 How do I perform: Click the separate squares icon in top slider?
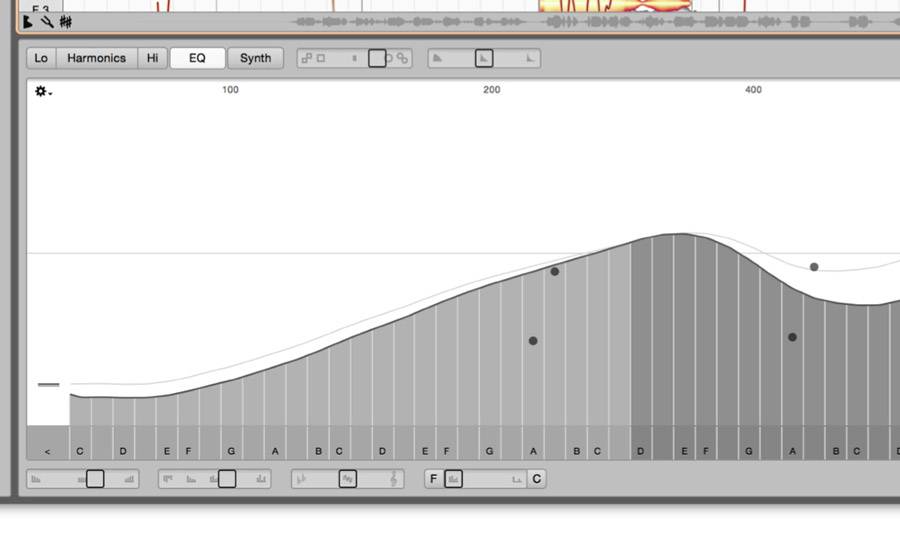click(307, 58)
